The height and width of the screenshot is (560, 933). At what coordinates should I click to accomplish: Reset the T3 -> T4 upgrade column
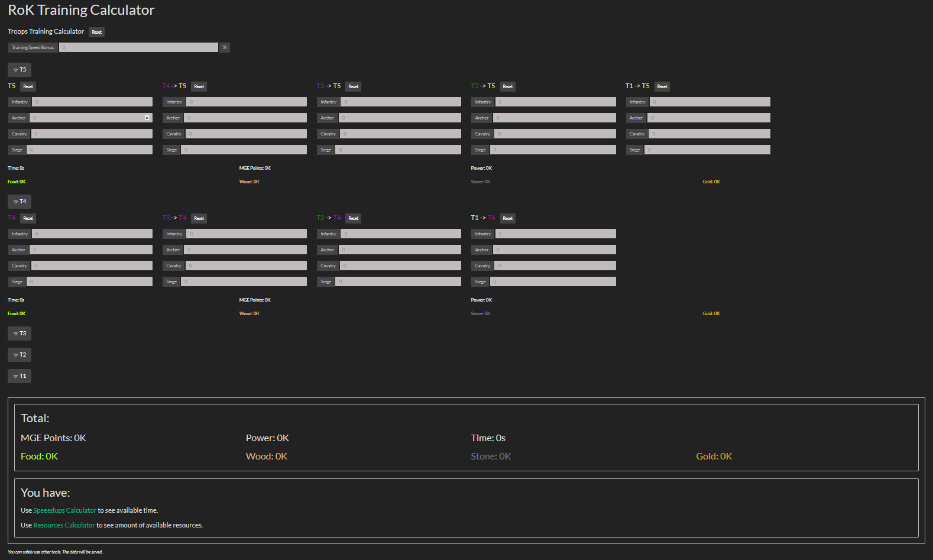(199, 218)
